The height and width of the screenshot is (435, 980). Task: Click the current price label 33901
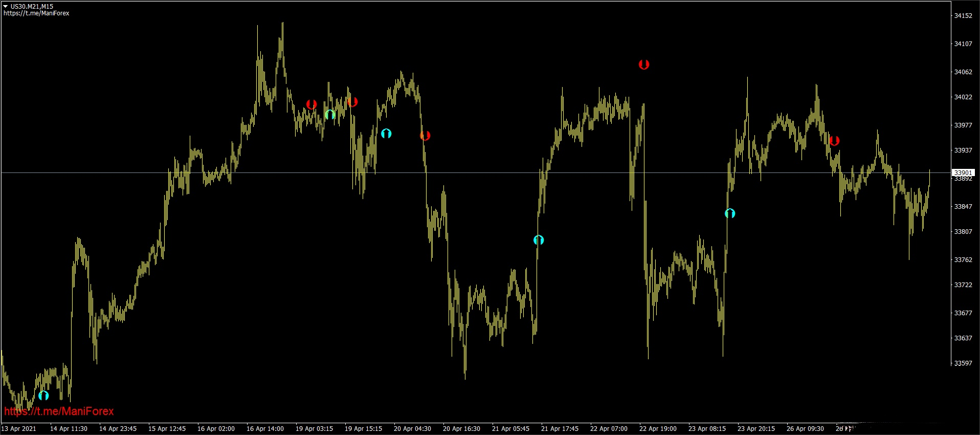963,172
